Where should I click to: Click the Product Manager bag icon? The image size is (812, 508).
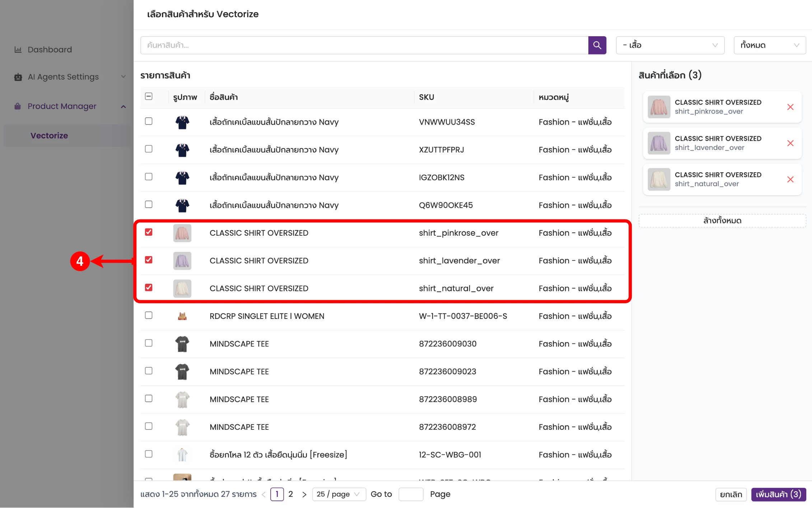pos(18,106)
